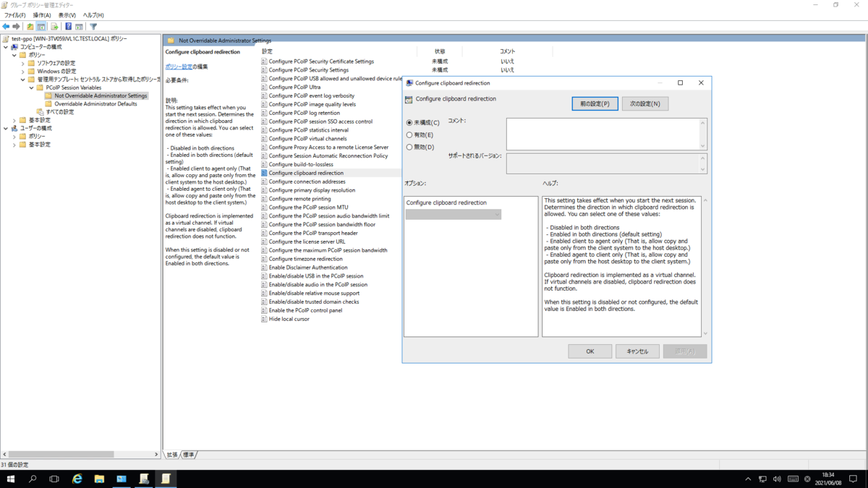Click the コンピューターの構成 computer icon
868x488 pixels.
click(14, 47)
